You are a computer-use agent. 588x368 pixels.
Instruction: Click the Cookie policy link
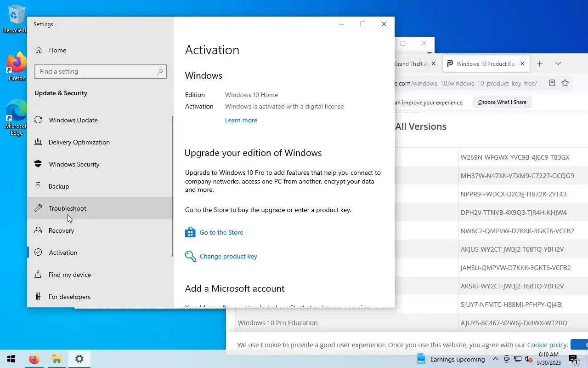547,345
